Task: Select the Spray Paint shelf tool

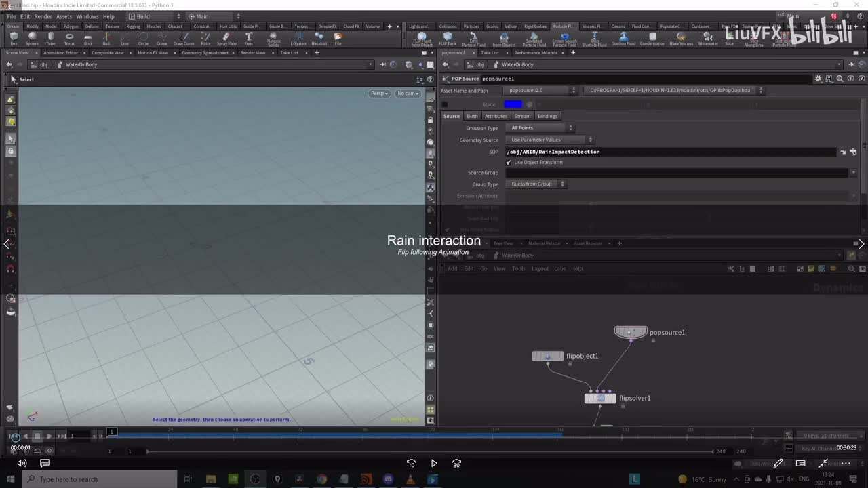Action: [227, 39]
